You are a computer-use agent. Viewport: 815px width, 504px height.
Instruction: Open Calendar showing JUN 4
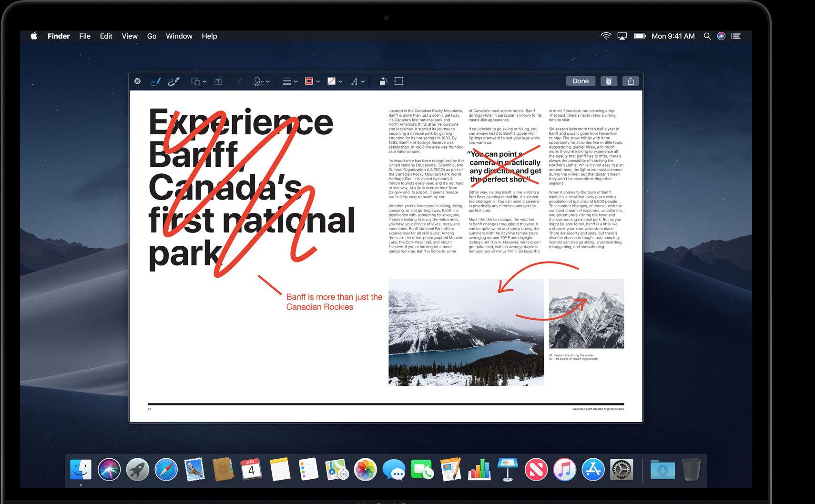pos(251,470)
